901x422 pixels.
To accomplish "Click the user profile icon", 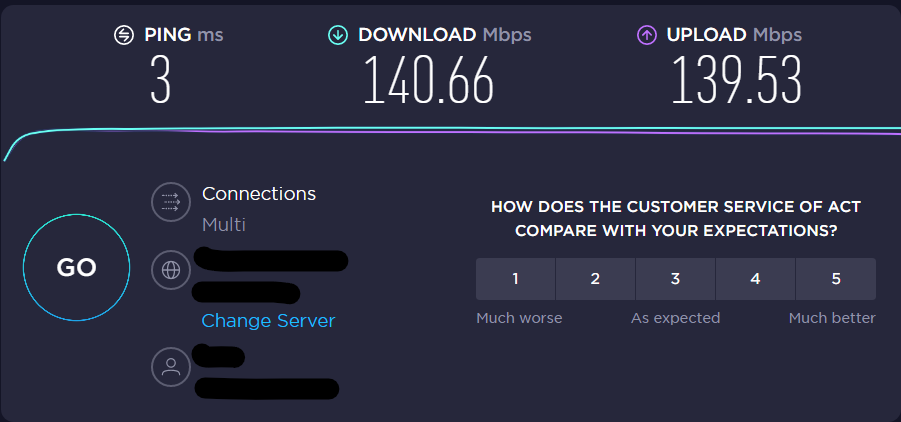I will (x=170, y=366).
